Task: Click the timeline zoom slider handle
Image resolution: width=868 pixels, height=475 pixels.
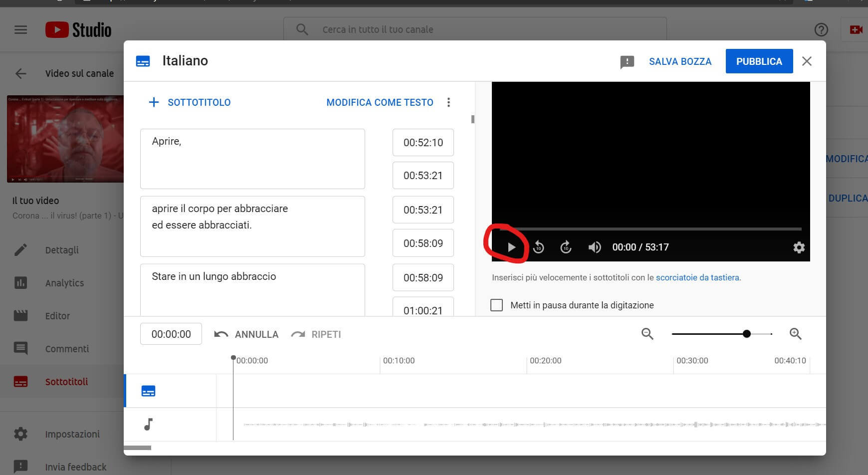Action: tap(746, 334)
